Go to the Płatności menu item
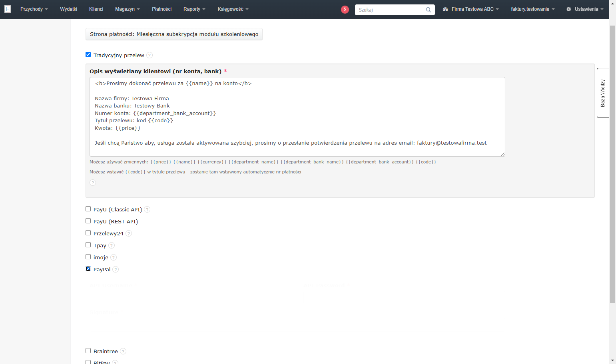Image resolution: width=616 pixels, height=364 pixels. [x=162, y=9]
